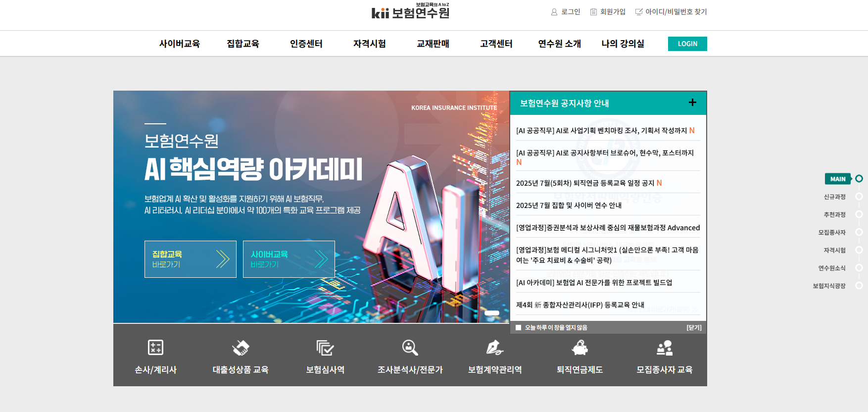
Task: Open the 손사/계리사 calculator icon
Action: coord(155,348)
